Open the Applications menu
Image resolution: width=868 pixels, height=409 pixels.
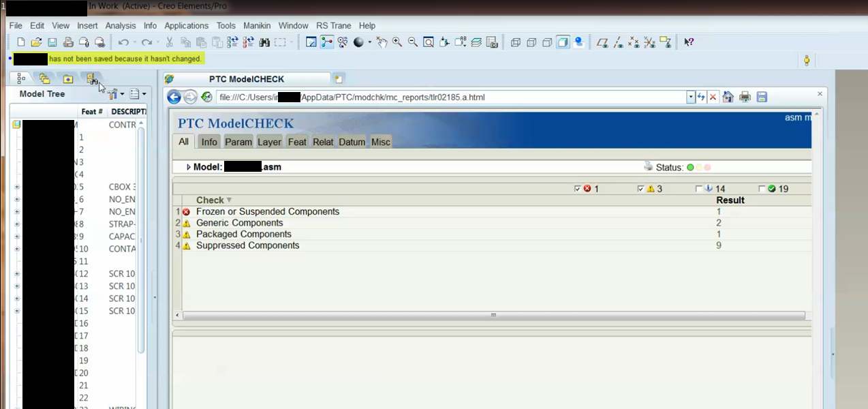(x=187, y=25)
